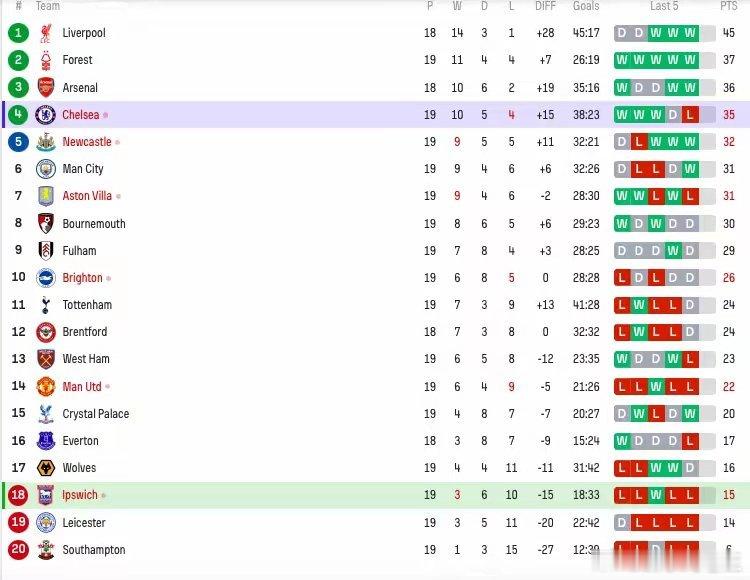The width and height of the screenshot is (750, 580).
Task: Click Forest's first W form box
Action: [622, 60]
